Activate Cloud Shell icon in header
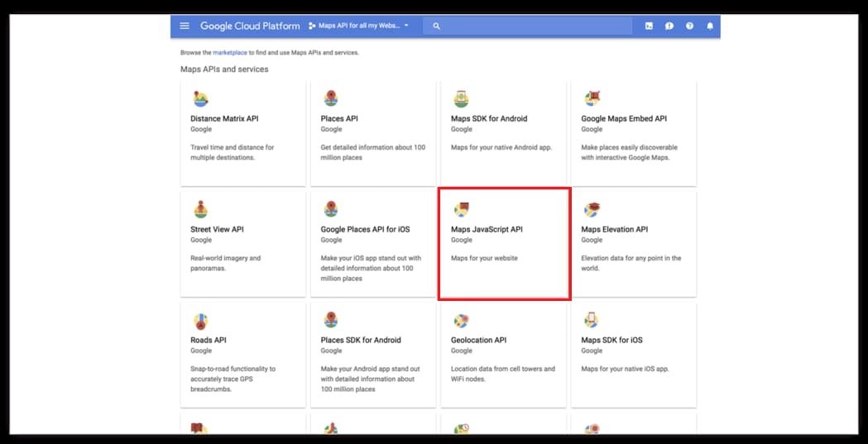Image resolution: width=868 pixels, height=444 pixels. pyautogui.click(x=649, y=26)
